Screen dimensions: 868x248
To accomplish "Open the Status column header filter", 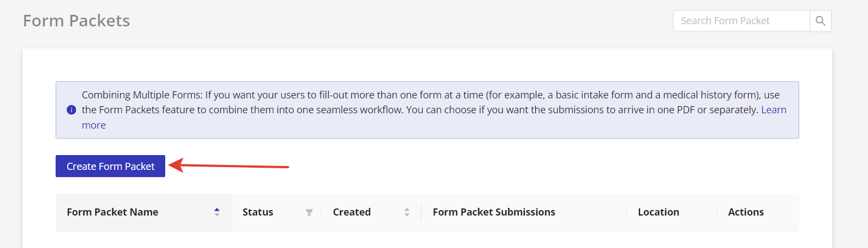I will point(258,212).
